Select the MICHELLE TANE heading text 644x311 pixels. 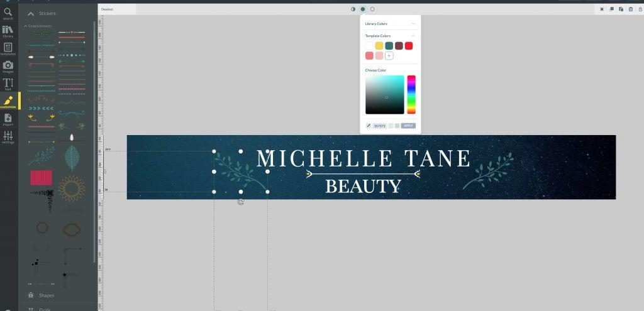364,159
